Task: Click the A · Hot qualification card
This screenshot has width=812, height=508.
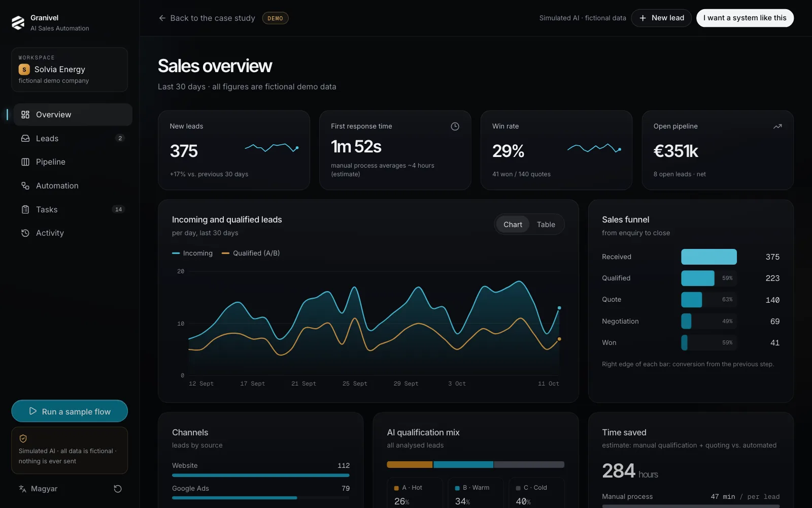Action: pos(415,493)
